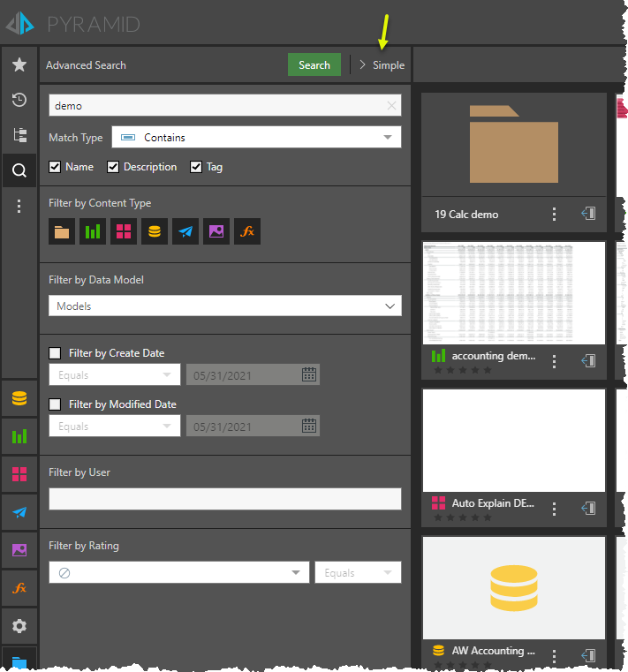This screenshot has width=628, height=672.
Task: Open action panel for AW Accounting item
Action: [x=588, y=655]
